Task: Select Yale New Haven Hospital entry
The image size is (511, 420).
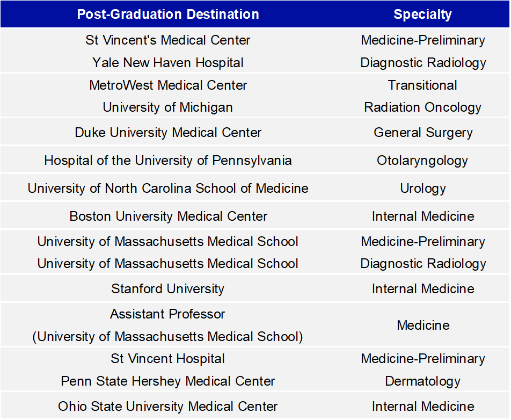Action: 168,63
